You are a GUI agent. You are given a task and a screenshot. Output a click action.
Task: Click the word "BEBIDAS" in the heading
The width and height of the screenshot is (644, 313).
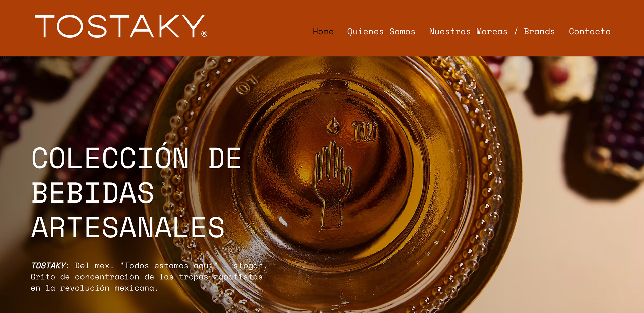pos(93,193)
